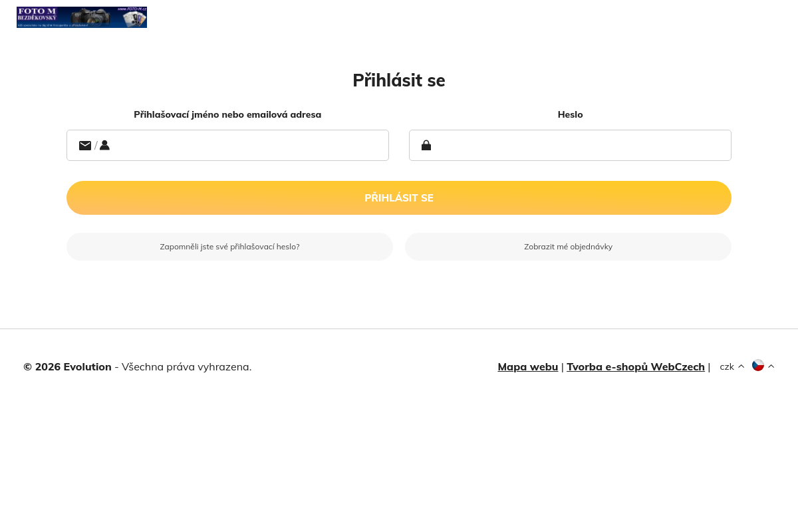Image resolution: width=798 pixels, height=532 pixels.
Task: Expand the chevron next to czk
Action: pyautogui.click(x=741, y=366)
